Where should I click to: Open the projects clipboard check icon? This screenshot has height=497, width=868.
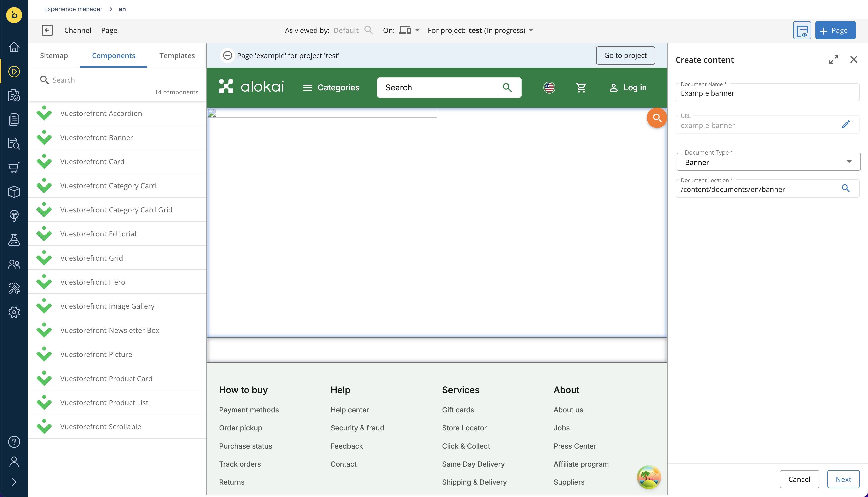[x=14, y=96]
